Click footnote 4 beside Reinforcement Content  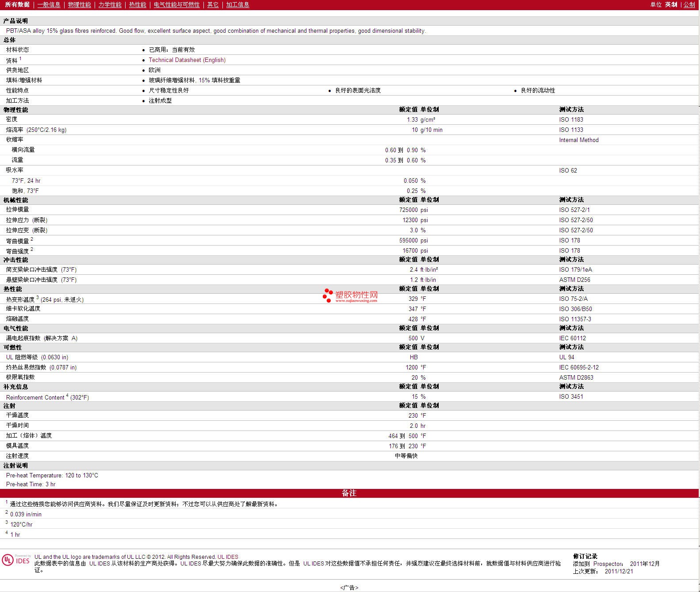point(67,396)
